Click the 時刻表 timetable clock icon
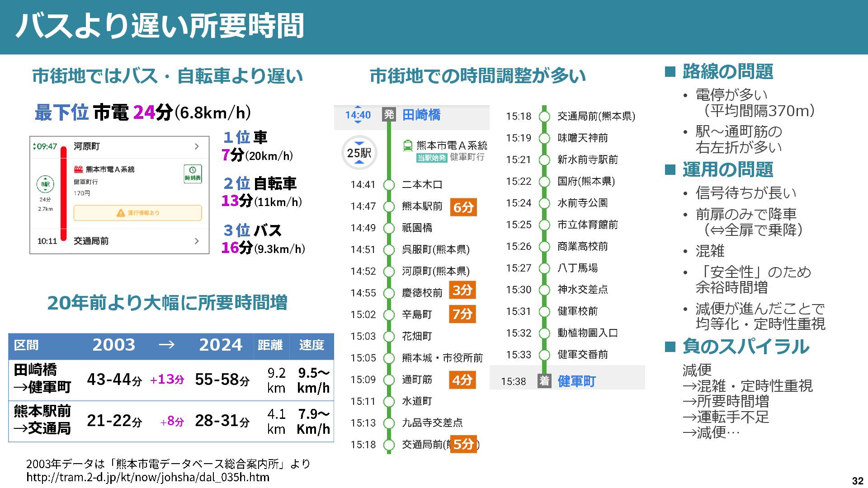Viewport: 868px width, 488px height. tap(193, 174)
